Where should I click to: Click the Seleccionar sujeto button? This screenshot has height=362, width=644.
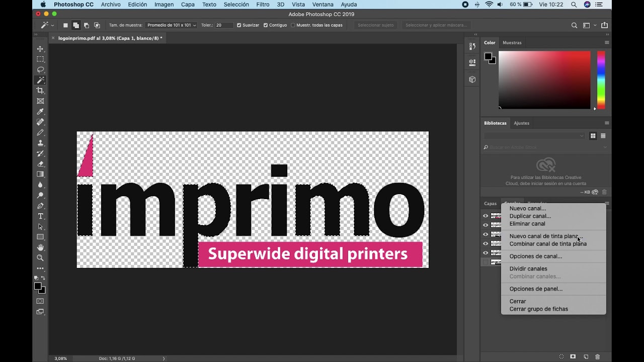(375, 25)
